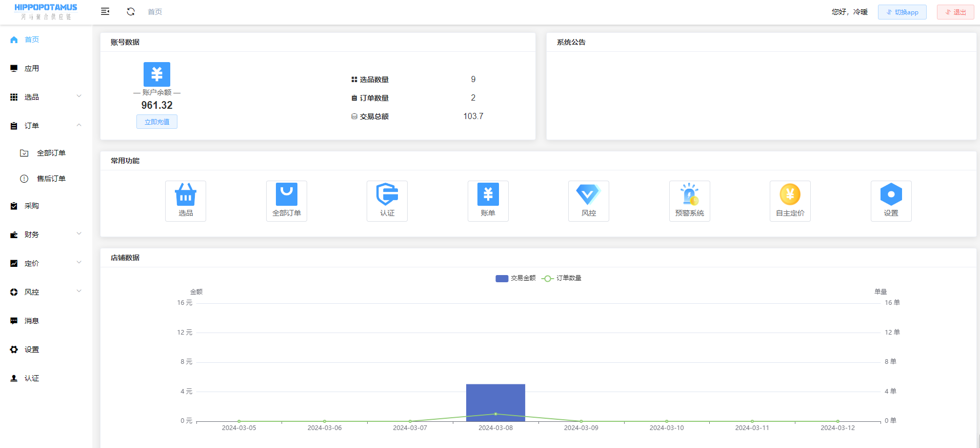Click the HIPPOPOTAMUS logo
This screenshot has width=980, height=448.
click(46, 11)
